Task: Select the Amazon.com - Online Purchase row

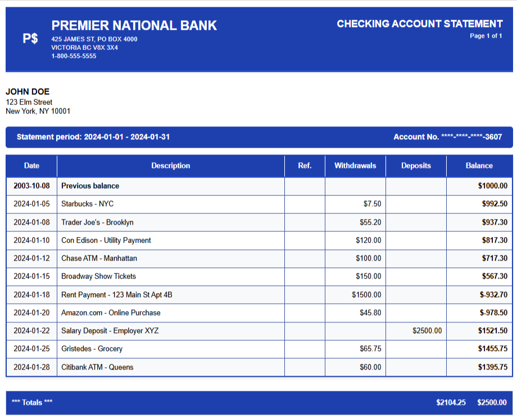Action: 111,313
